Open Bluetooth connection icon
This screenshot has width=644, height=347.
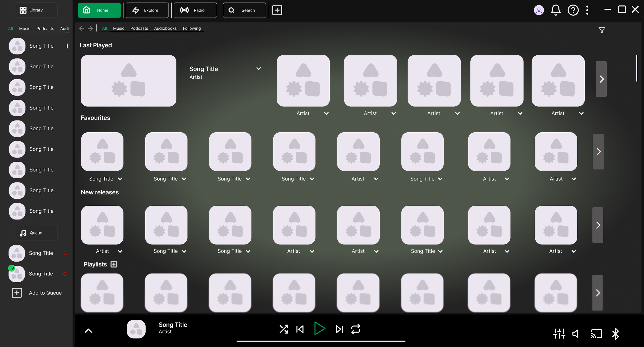pos(615,334)
